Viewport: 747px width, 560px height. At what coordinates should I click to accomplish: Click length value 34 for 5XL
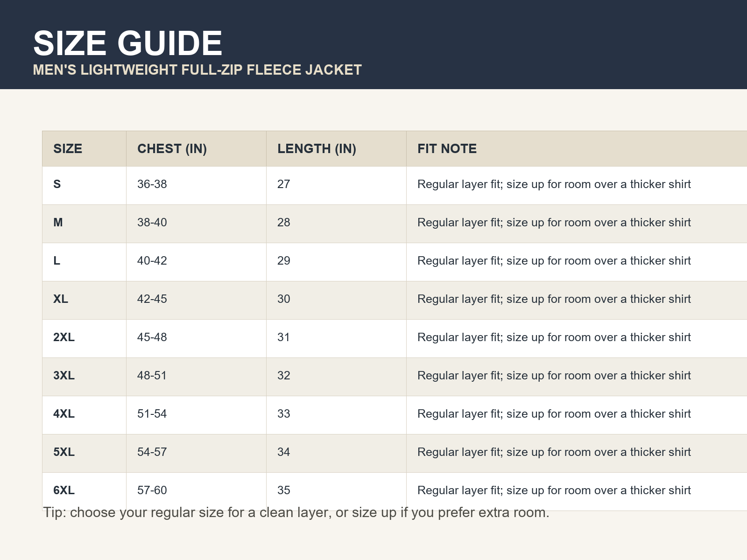pos(284,452)
